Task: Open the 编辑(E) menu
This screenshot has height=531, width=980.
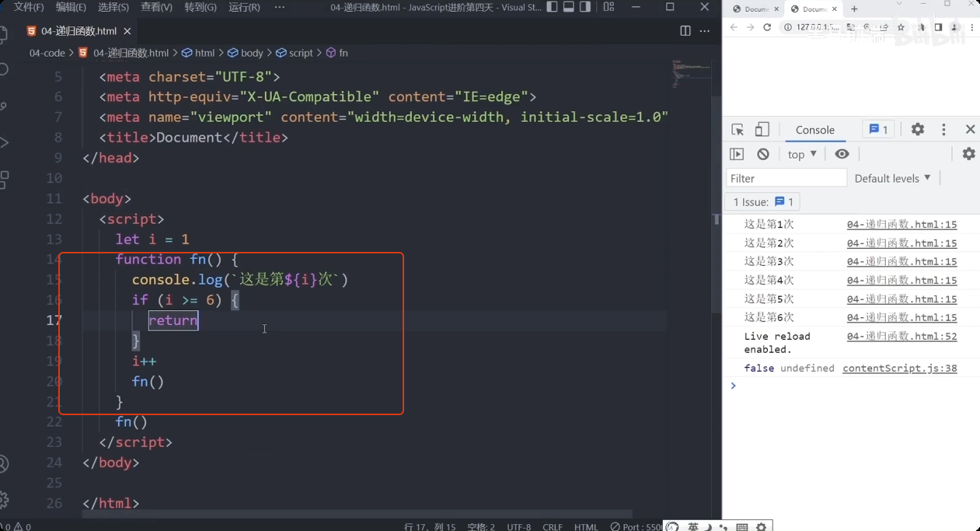Action: point(71,7)
